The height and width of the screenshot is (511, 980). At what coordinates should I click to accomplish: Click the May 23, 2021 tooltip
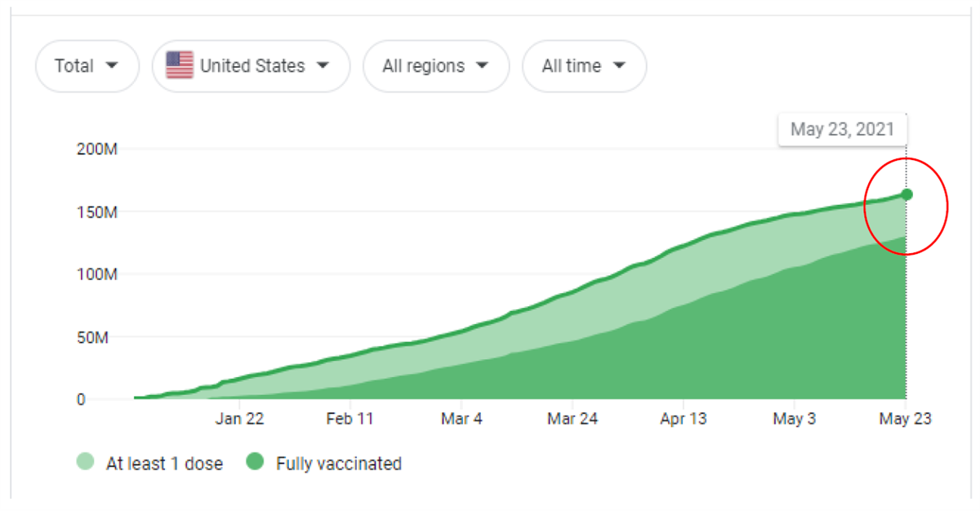(842, 129)
